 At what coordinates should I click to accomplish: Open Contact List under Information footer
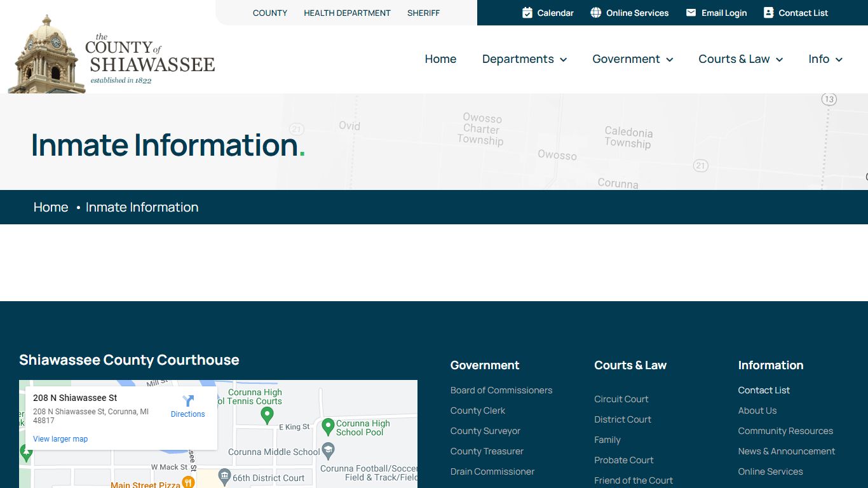point(764,390)
